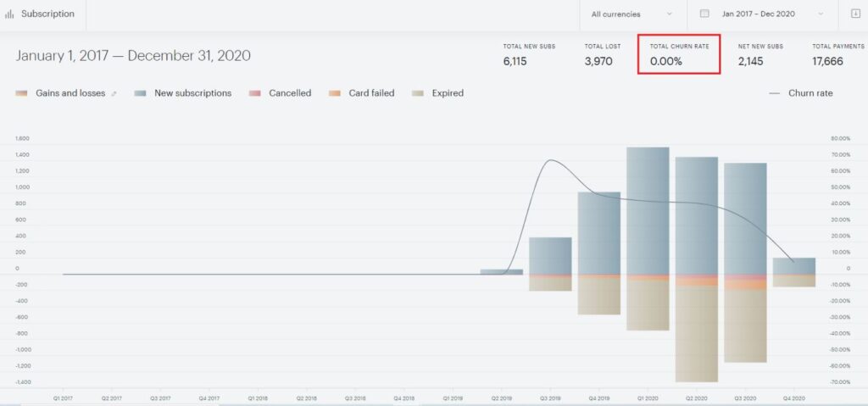Click the Q3 2020 new subscriptions bar
This screenshot has height=406, width=868.
click(x=745, y=218)
